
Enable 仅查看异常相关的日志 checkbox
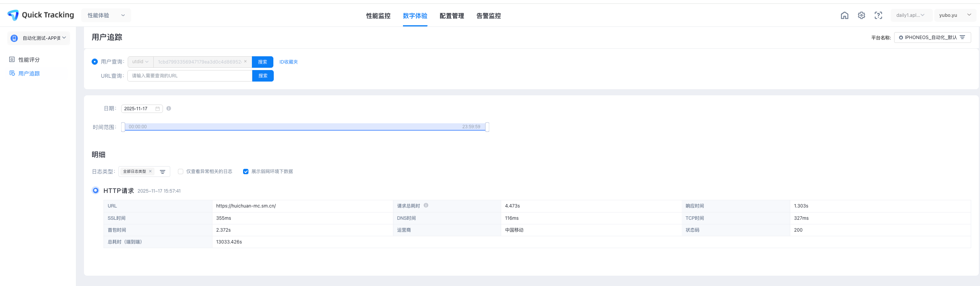(x=181, y=172)
